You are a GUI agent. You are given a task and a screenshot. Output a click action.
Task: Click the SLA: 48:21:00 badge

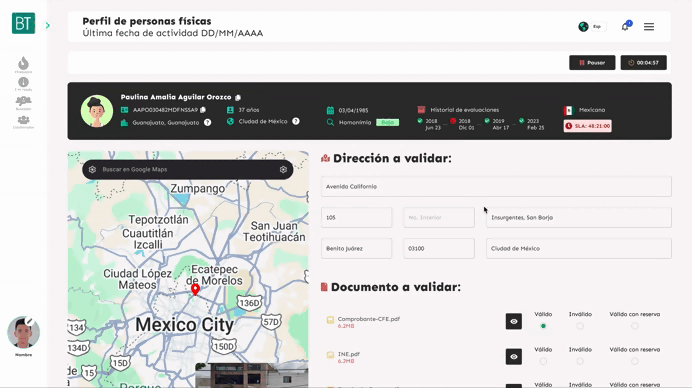pos(587,126)
